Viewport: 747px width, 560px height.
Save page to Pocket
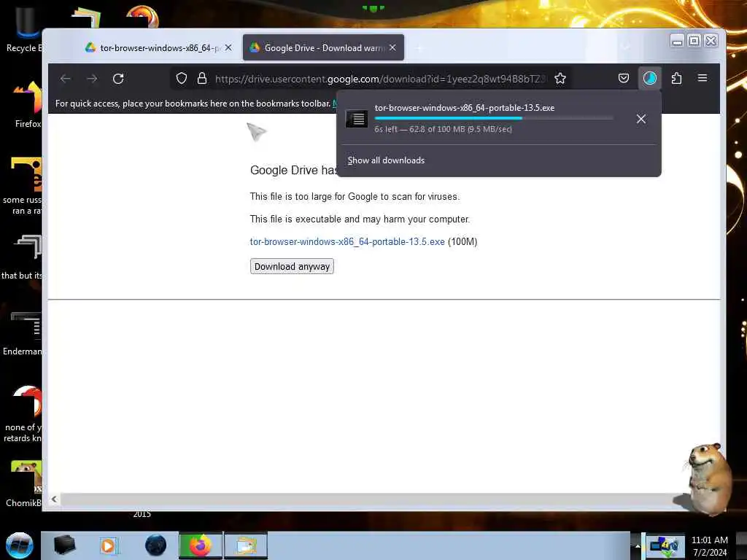tap(624, 78)
